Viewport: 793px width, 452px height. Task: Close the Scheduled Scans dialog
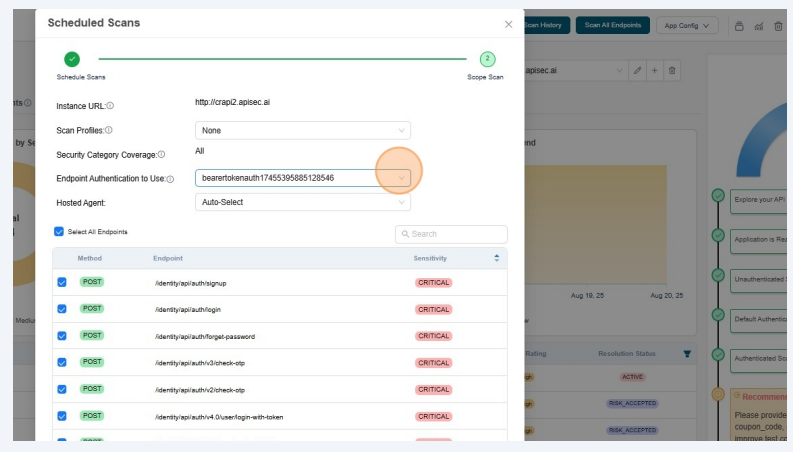[x=508, y=24]
